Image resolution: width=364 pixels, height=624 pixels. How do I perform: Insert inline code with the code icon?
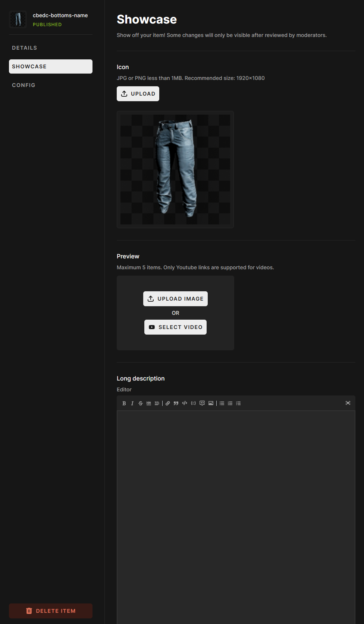tap(185, 403)
